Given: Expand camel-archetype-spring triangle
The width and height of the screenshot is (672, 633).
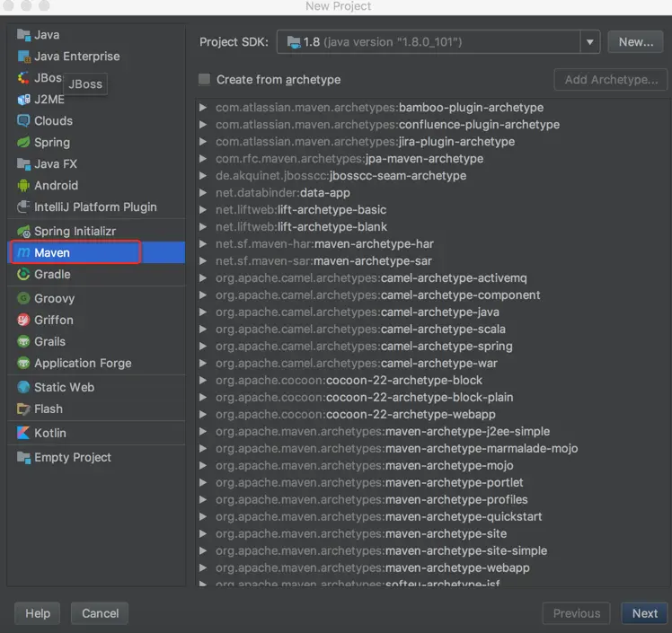Looking at the screenshot, I should (x=203, y=346).
